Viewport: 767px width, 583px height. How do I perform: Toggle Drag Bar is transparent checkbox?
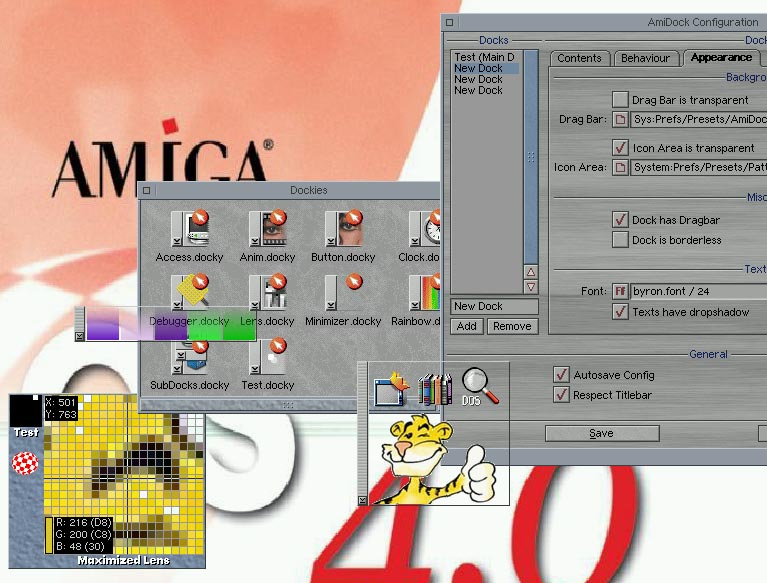(620, 99)
